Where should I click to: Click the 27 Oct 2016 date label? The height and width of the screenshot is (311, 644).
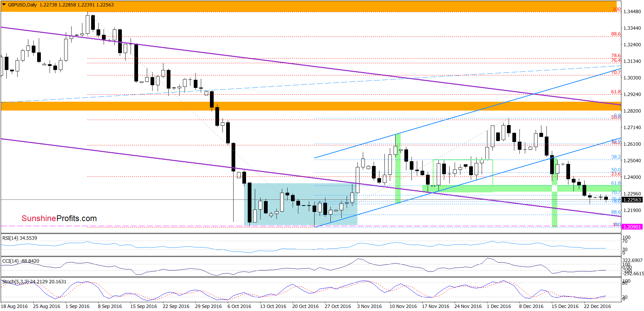click(x=338, y=306)
